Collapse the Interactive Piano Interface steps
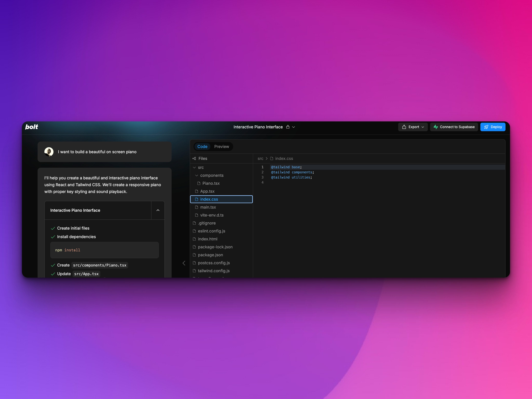Viewport: 532px width, 399px height. [x=158, y=210]
